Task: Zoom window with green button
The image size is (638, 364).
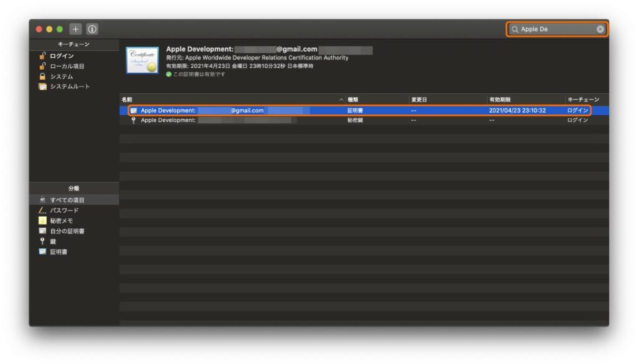Action: (60, 29)
